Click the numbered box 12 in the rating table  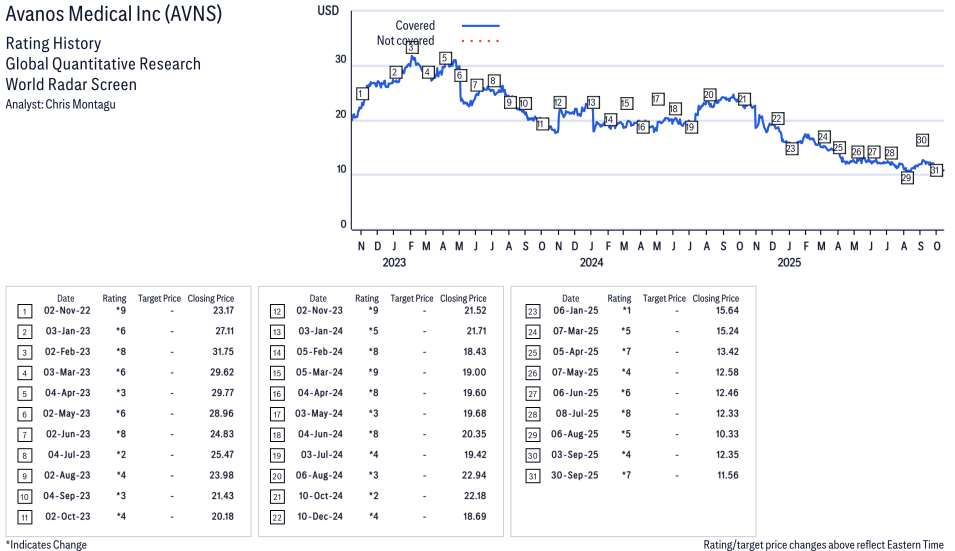[x=277, y=311]
